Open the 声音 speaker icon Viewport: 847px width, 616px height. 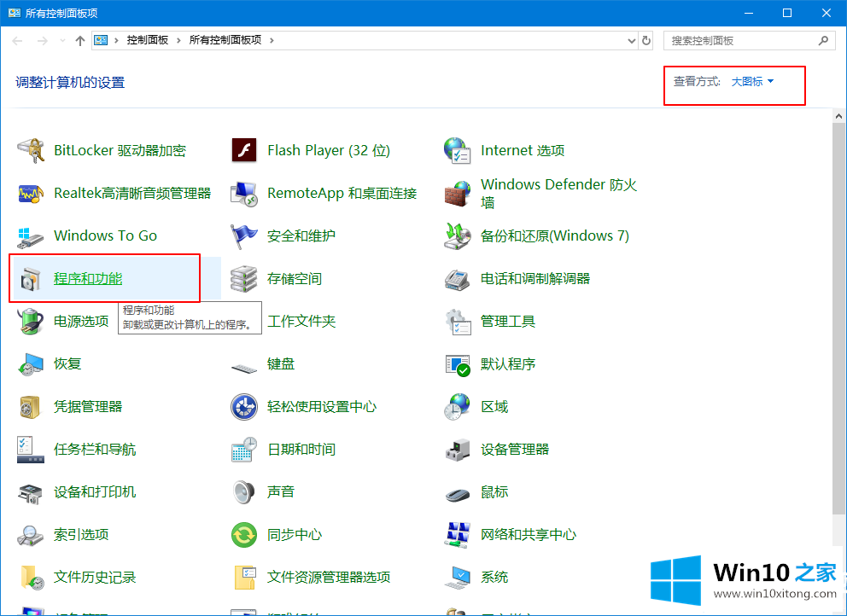pos(244,491)
